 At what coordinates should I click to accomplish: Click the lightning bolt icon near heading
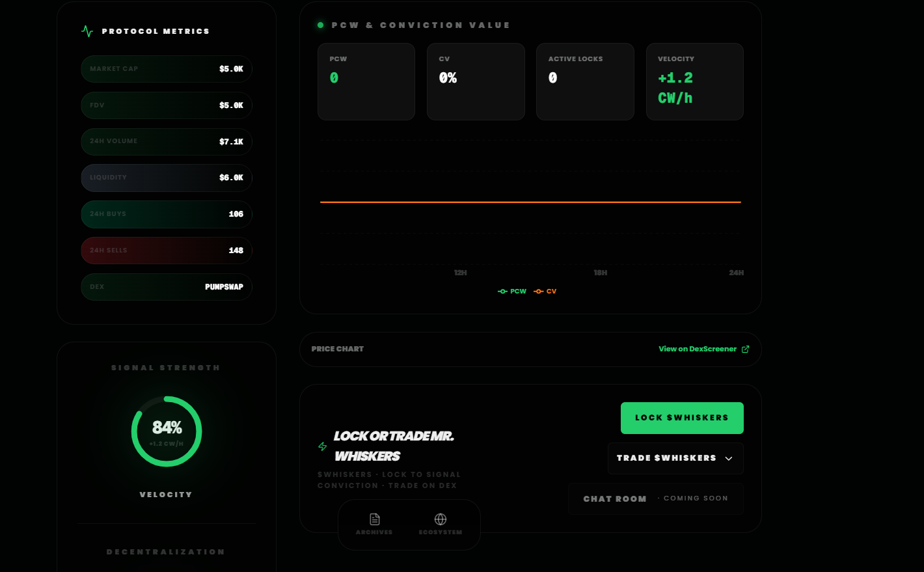click(x=322, y=446)
